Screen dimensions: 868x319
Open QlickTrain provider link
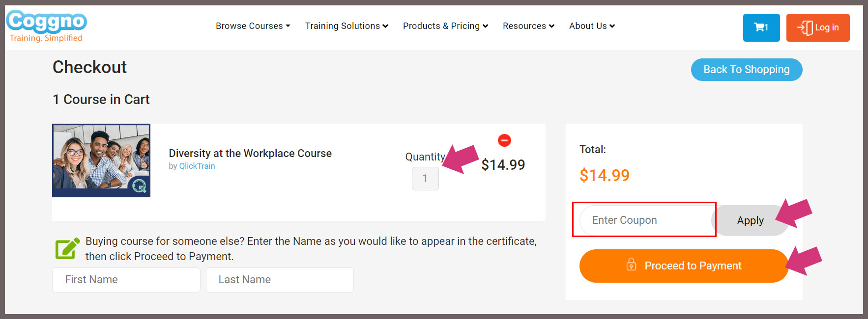[197, 166]
